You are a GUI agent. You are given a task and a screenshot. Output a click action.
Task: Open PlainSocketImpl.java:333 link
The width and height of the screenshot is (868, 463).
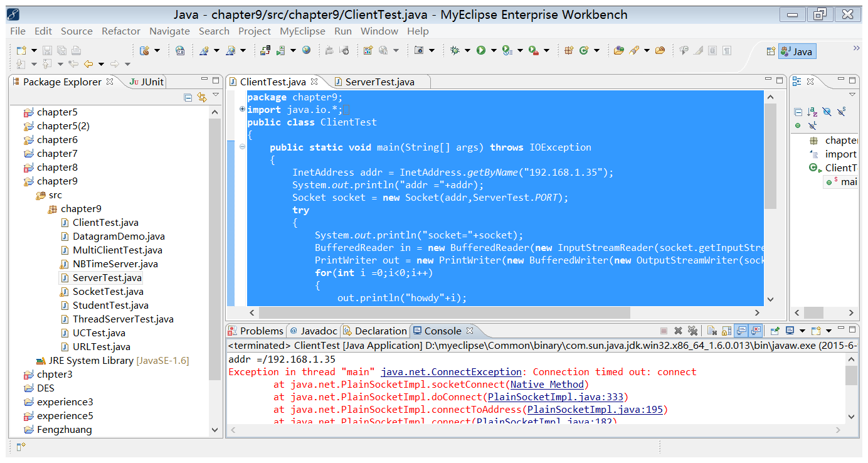pos(555,397)
